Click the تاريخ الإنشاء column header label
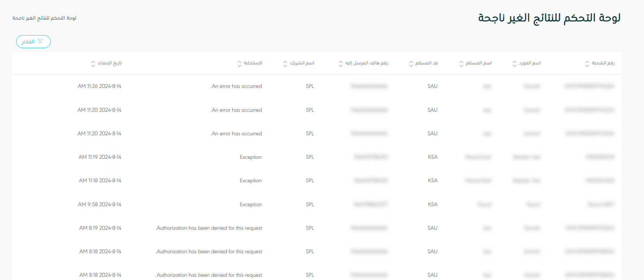 pyautogui.click(x=110, y=63)
